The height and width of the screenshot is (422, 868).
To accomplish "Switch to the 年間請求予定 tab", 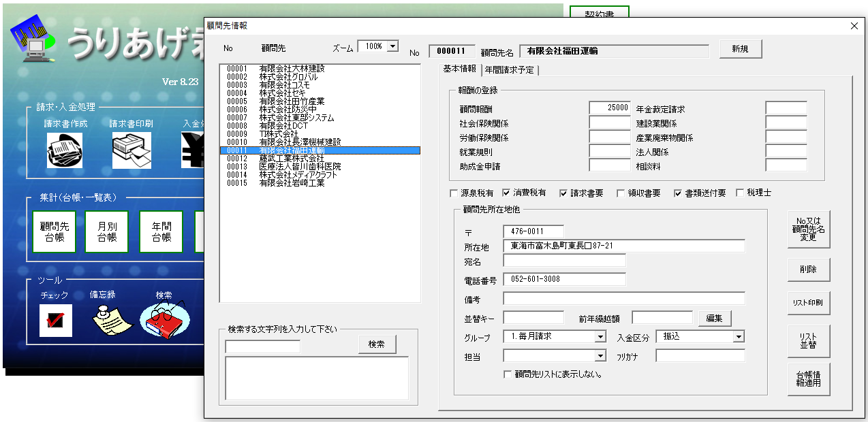I will (x=510, y=70).
